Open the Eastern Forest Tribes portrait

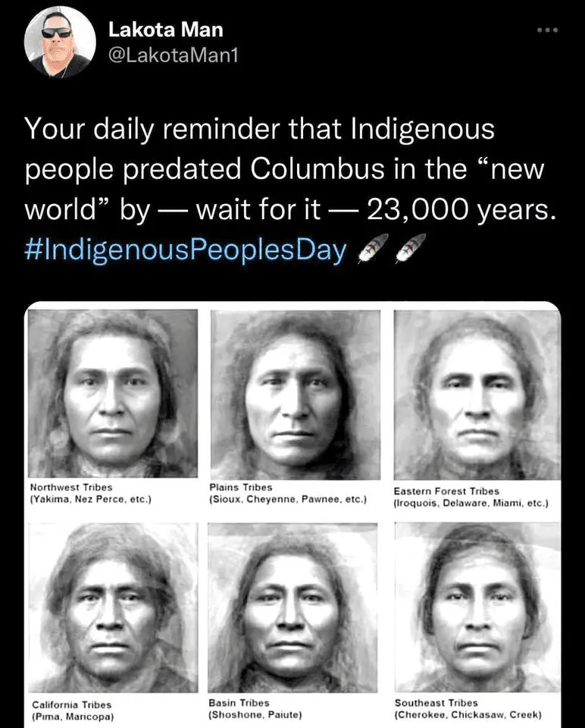(x=477, y=395)
